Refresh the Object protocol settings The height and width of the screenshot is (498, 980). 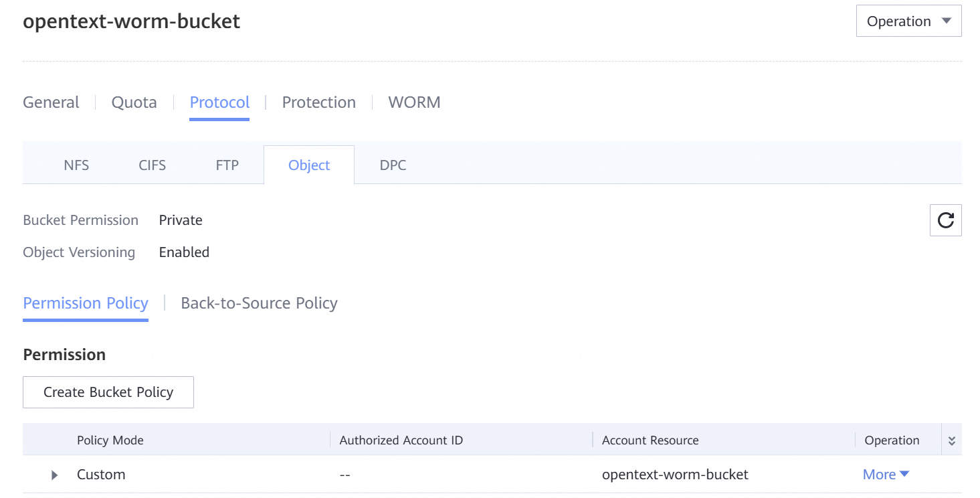pos(945,220)
